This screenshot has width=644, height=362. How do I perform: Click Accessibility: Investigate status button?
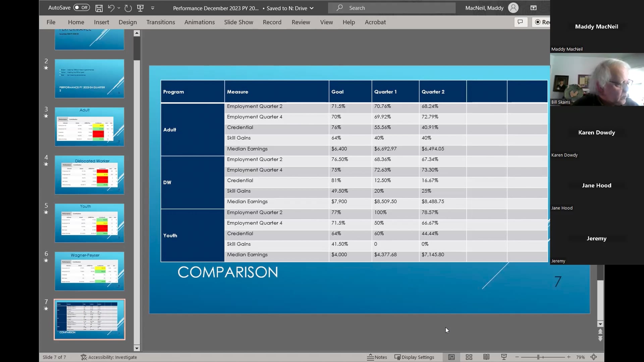click(x=109, y=357)
